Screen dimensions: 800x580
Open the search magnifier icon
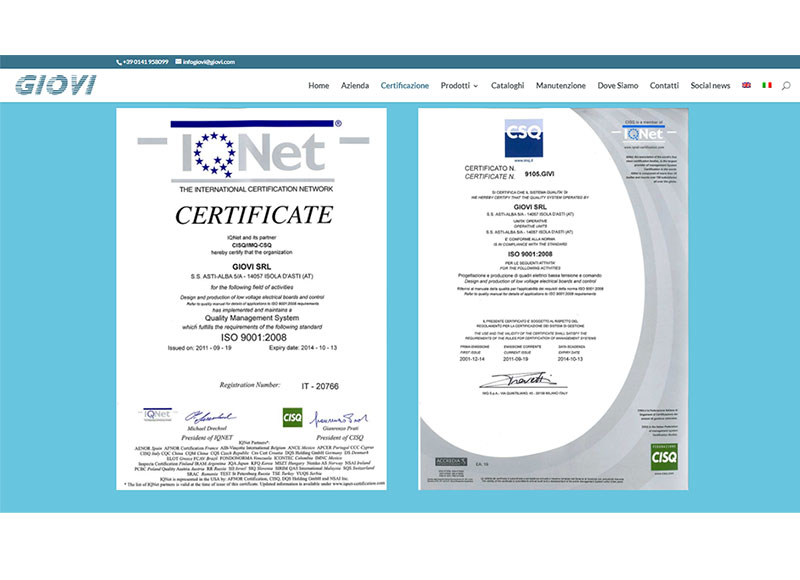786,86
